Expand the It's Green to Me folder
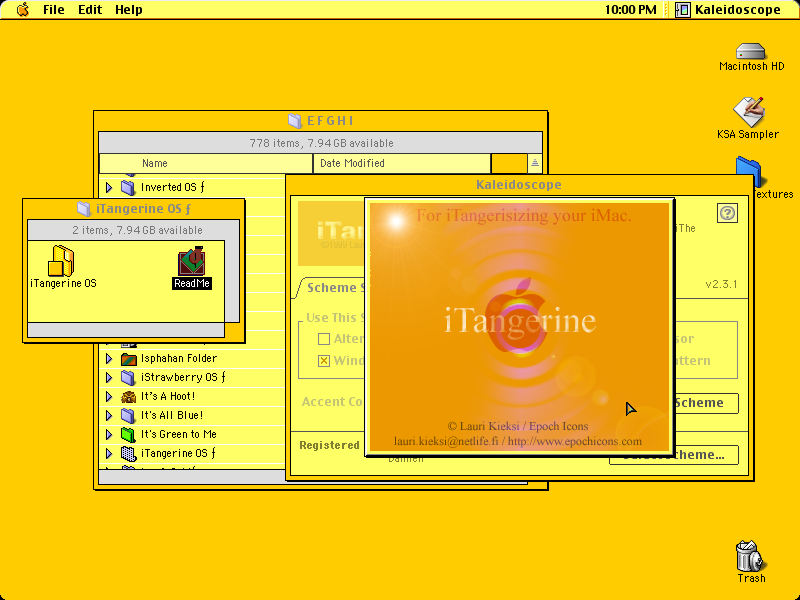This screenshot has height=600, width=800. coord(109,434)
